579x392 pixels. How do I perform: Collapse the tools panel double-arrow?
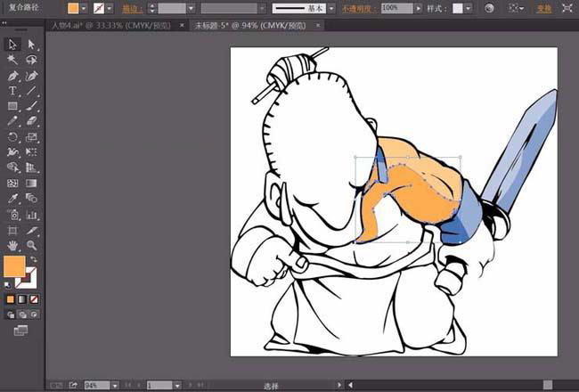click(4, 23)
